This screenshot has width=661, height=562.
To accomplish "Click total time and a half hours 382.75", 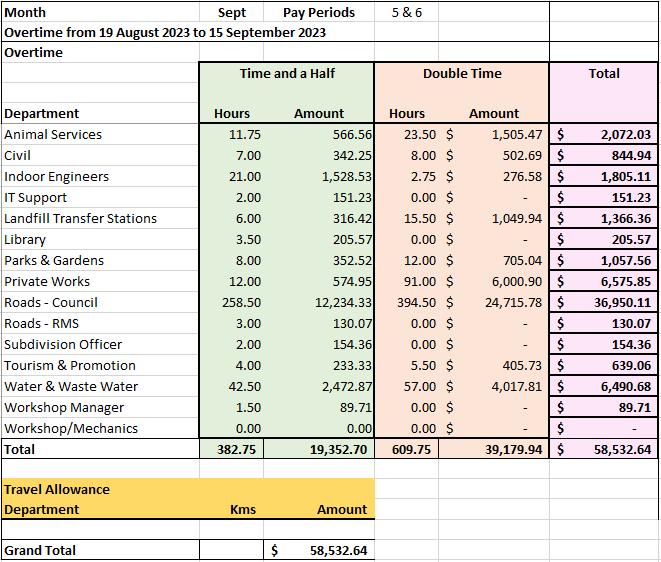I will pyautogui.click(x=231, y=449).
